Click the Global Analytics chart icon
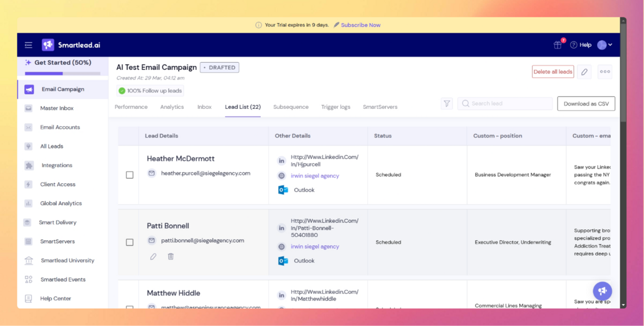 click(x=28, y=203)
